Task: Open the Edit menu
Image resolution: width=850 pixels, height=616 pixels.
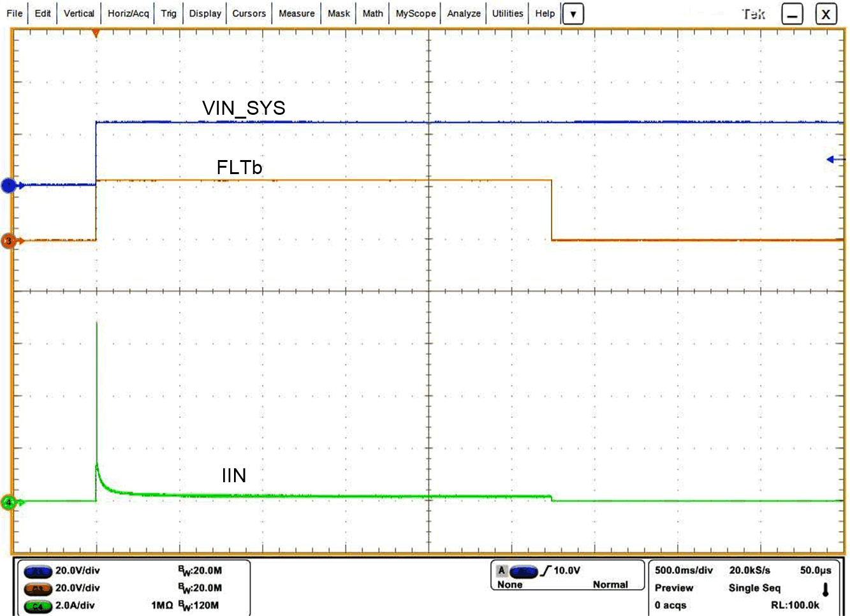Action: coord(43,13)
